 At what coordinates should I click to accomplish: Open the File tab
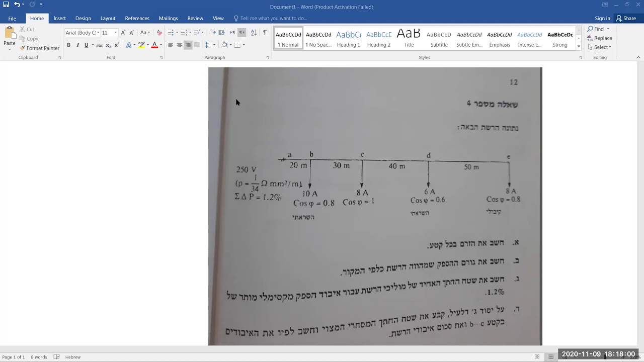pyautogui.click(x=12, y=19)
